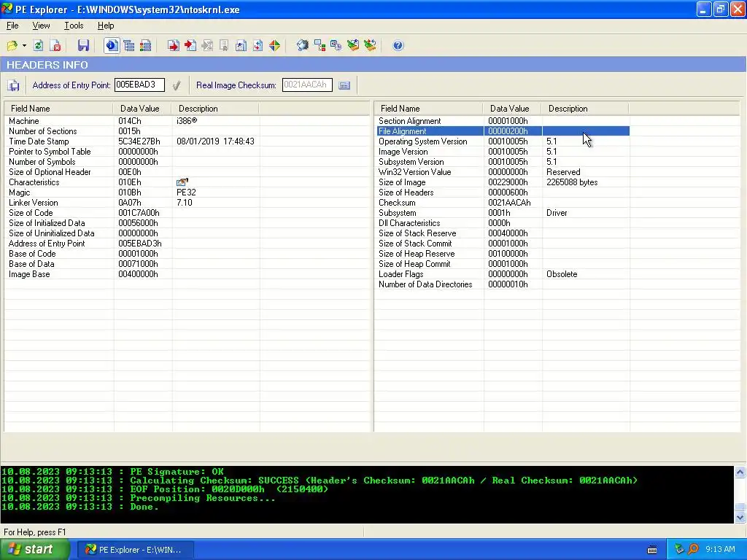Open the Dependency Scanner icon
The width and height of the screenshot is (747, 560).
point(320,46)
